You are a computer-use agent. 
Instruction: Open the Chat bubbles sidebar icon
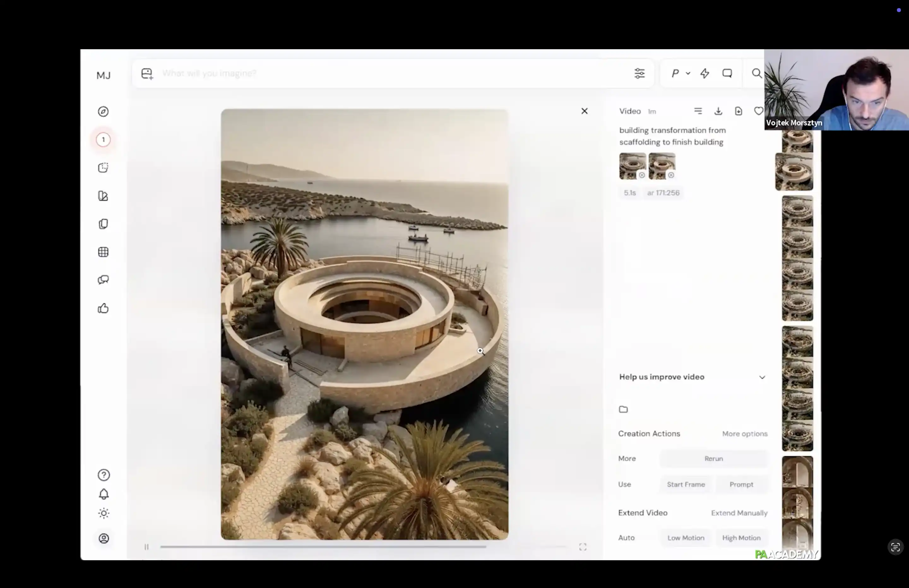[103, 280]
